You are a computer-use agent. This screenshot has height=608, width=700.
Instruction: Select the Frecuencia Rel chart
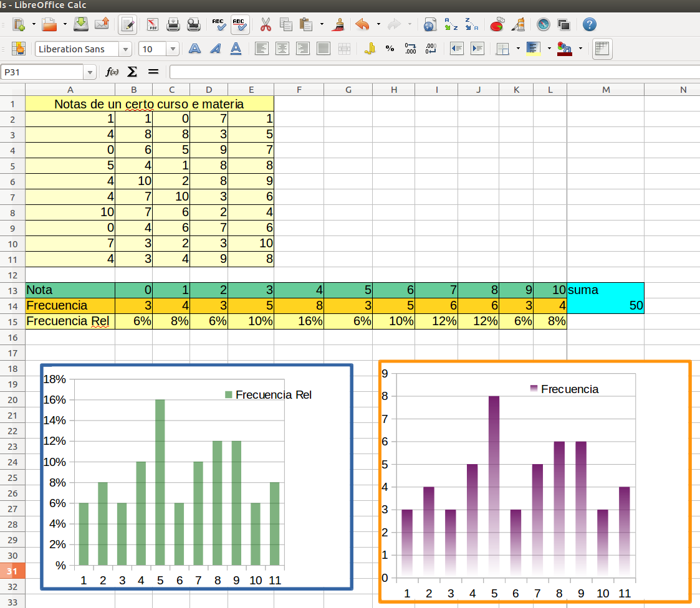coord(196,477)
